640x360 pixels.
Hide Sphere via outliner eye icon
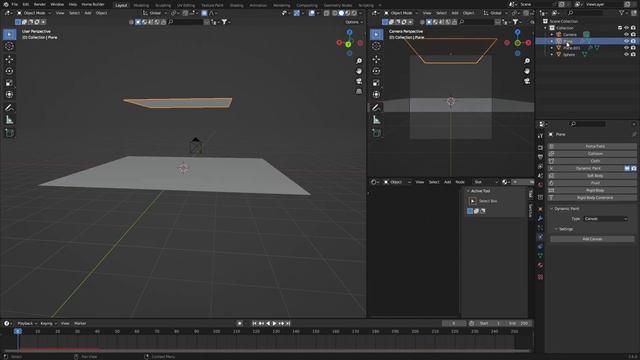[626, 54]
